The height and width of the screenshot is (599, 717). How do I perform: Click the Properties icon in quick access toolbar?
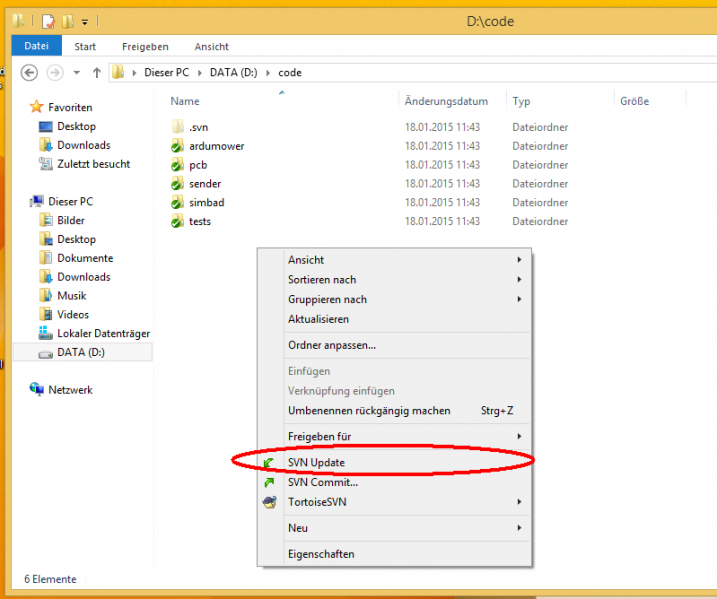click(x=48, y=21)
